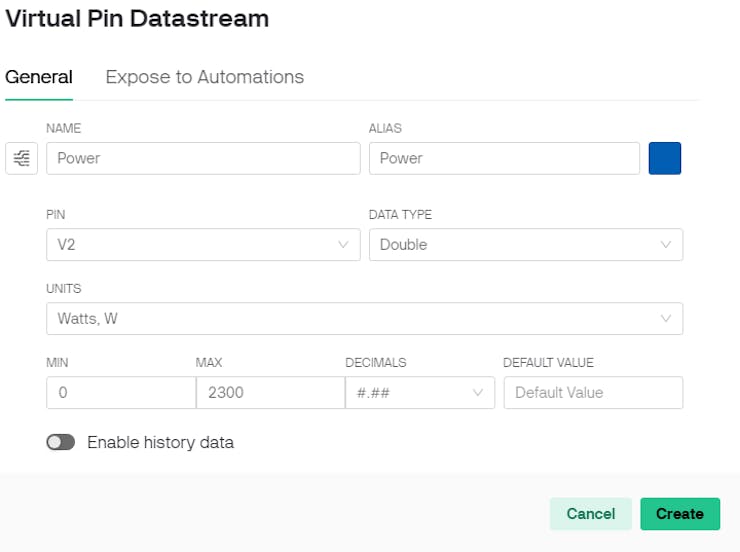Open the blue color picker swatch

pos(665,158)
